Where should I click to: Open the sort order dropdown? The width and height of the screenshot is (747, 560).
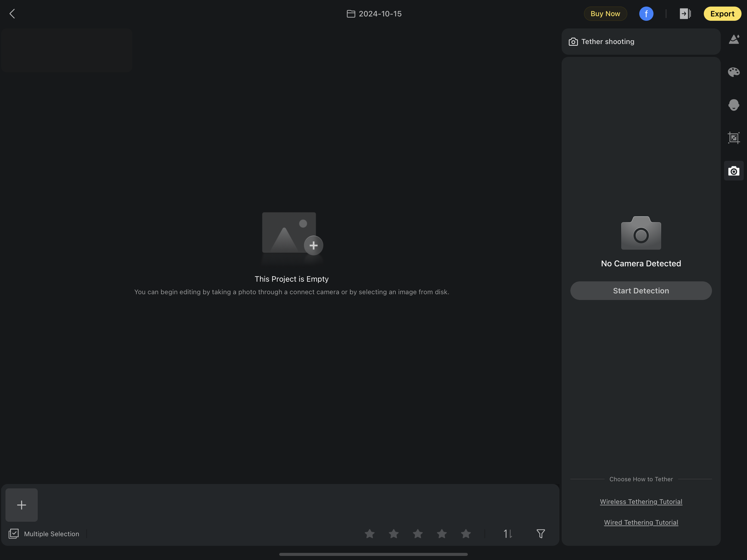[507, 534]
